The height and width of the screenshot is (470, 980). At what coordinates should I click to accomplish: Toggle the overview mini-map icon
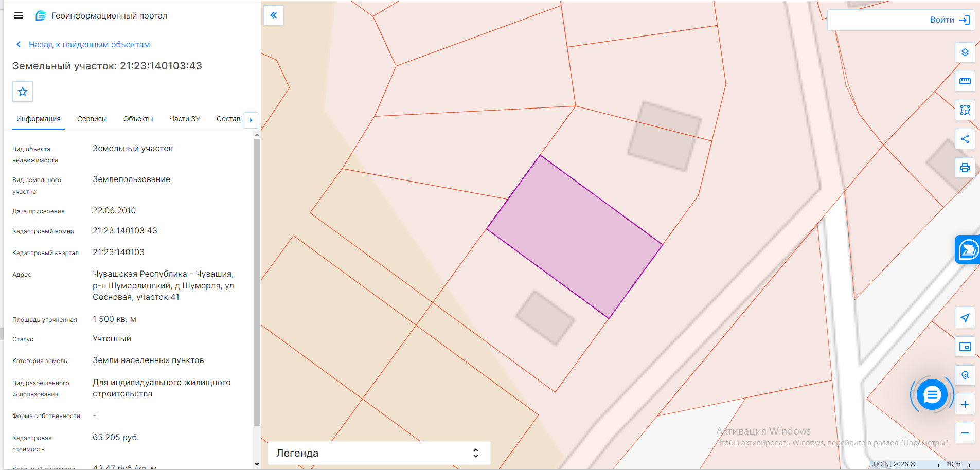pyautogui.click(x=965, y=347)
